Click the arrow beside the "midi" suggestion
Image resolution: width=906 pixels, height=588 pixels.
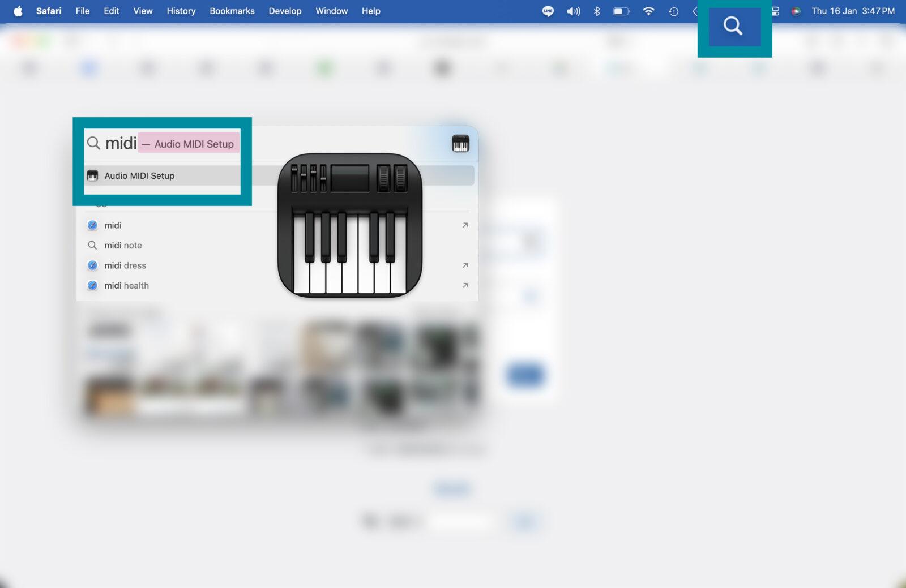[x=465, y=225]
